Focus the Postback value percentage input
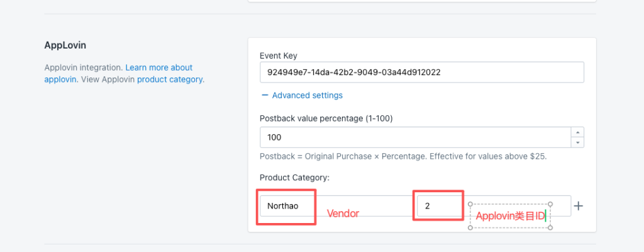Screen dimensions: 644x252 coord(415,137)
